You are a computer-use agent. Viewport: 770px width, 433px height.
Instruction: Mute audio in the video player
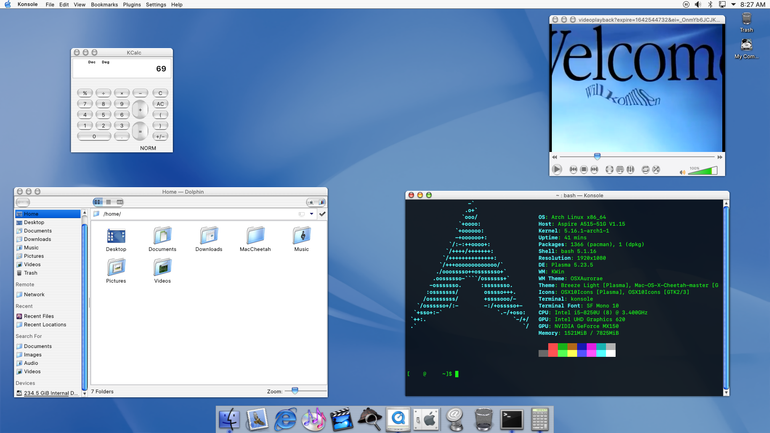(x=682, y=172)
